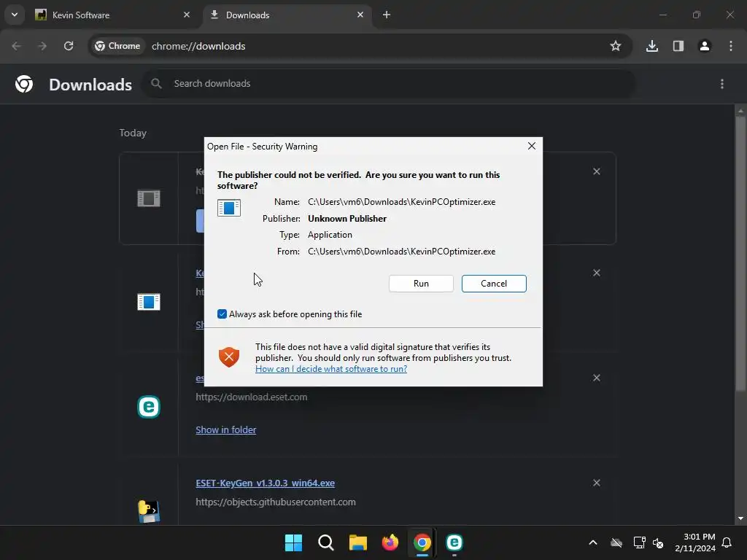The width and height of the screenshot is (747, 560).
Task: Click the network status tray icon
Action: pyautogui.click(x=639, y=542)
